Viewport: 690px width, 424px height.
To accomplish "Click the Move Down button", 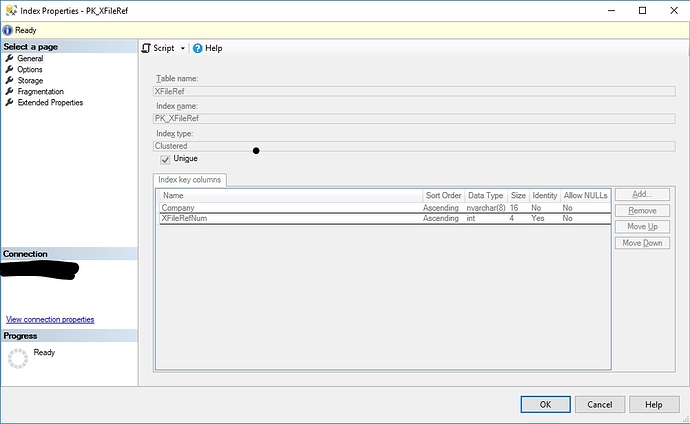I will (x=642, y=243).
